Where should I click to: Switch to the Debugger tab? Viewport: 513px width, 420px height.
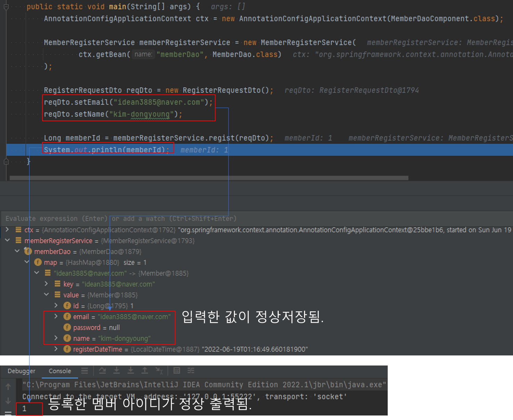click(x=21, y=371)
